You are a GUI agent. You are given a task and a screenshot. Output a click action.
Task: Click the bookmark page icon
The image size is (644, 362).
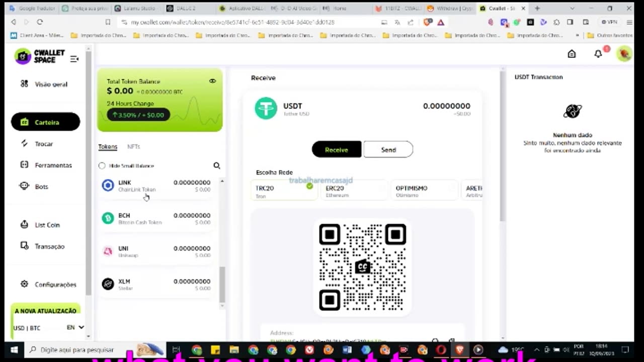(x=108, y=22)
